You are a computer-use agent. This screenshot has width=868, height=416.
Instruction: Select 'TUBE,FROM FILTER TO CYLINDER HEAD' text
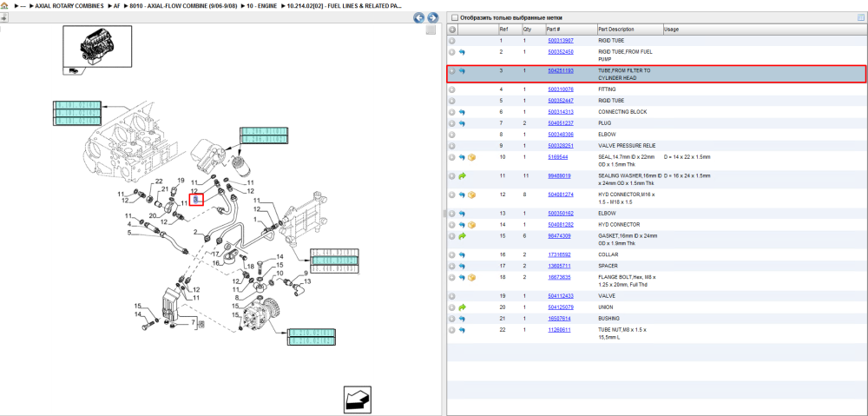pos(624,75)
